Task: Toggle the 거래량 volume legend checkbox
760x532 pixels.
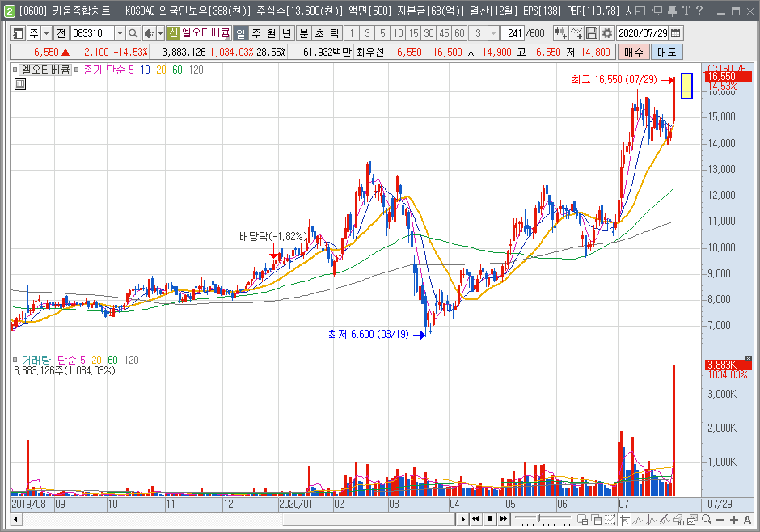Action: click(x=15, y=360)
